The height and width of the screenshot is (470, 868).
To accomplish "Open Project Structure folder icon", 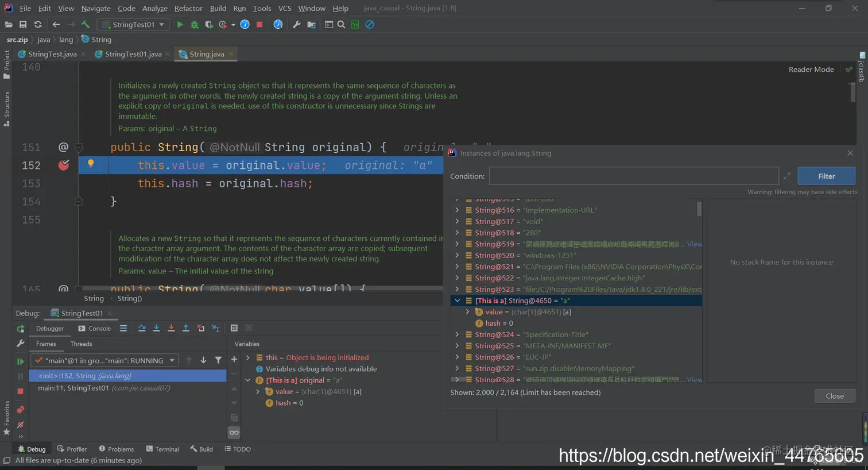I will [x=312, y=25].
